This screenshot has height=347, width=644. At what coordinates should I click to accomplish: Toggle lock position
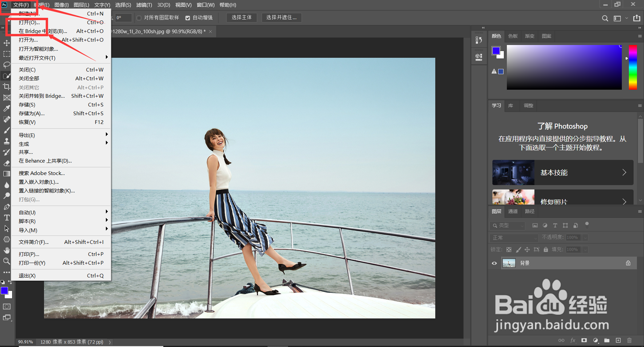click(x=527, y=250)
